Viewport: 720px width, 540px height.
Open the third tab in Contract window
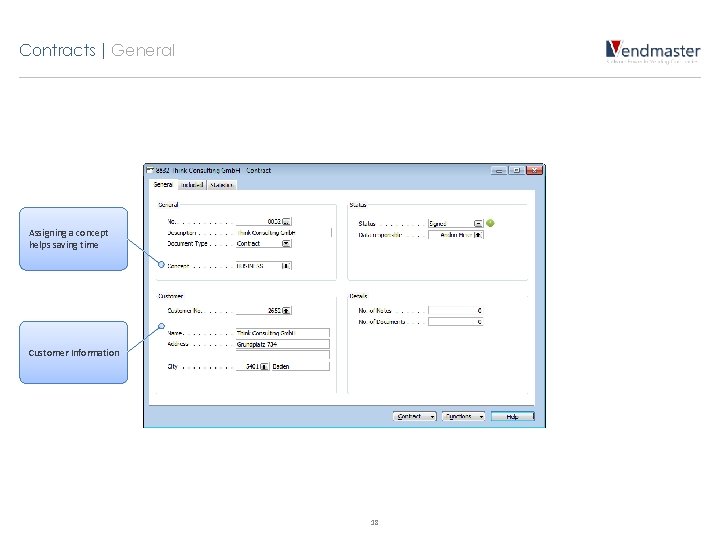tap(222, 185)
